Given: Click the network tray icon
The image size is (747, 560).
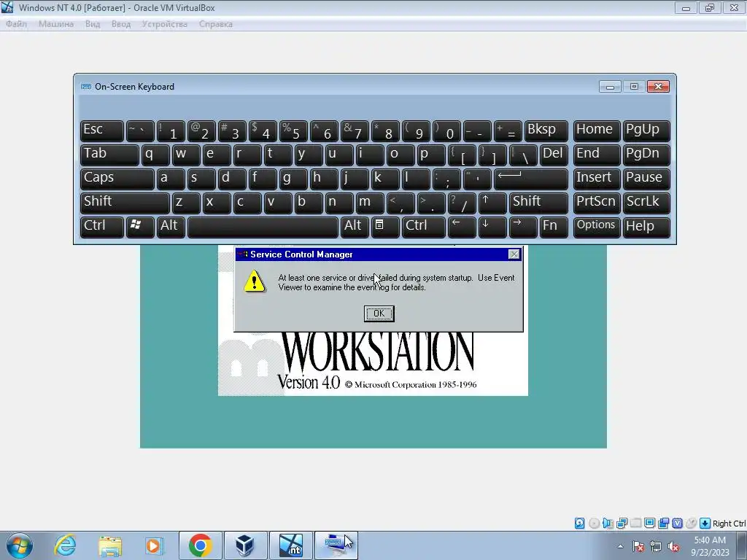Looking at the screenshot, I should click(x=656, y=546).
